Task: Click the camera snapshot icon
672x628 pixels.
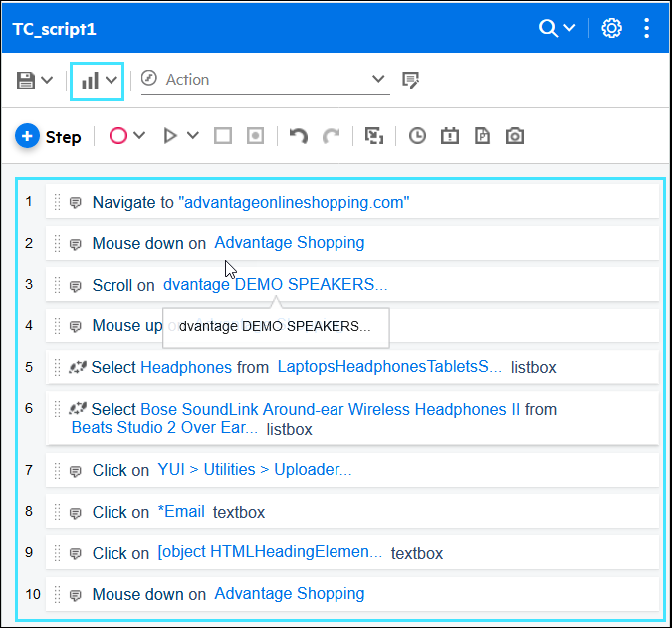Action: (514, 136)
